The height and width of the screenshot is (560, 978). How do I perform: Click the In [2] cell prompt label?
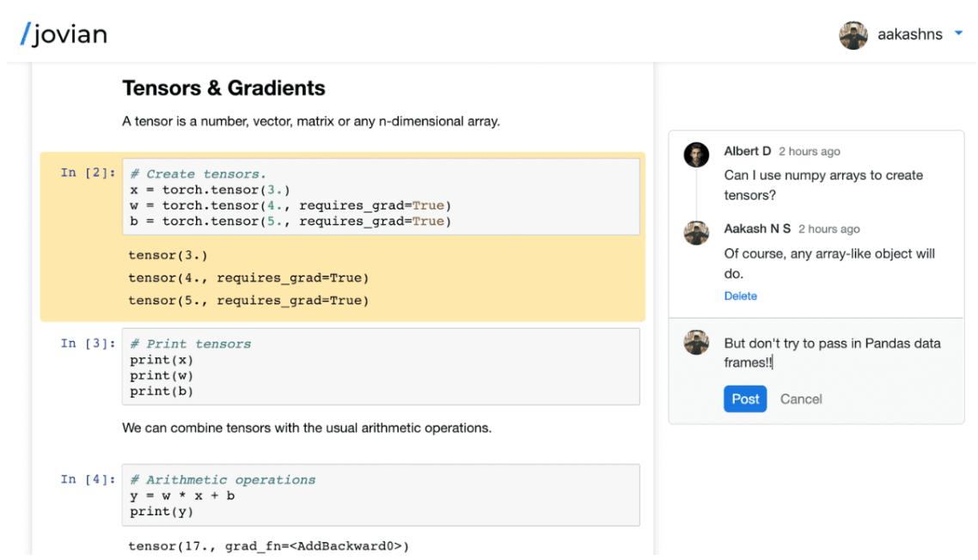(88, 173)
